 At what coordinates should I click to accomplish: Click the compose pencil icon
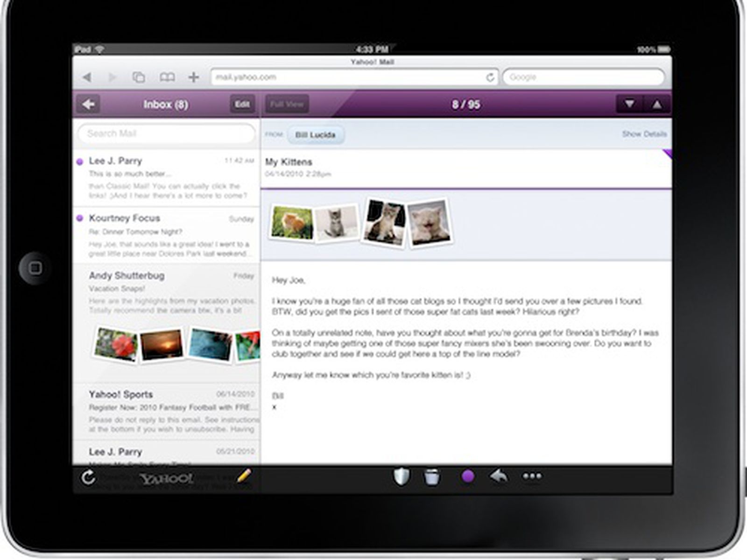(244, 476)
